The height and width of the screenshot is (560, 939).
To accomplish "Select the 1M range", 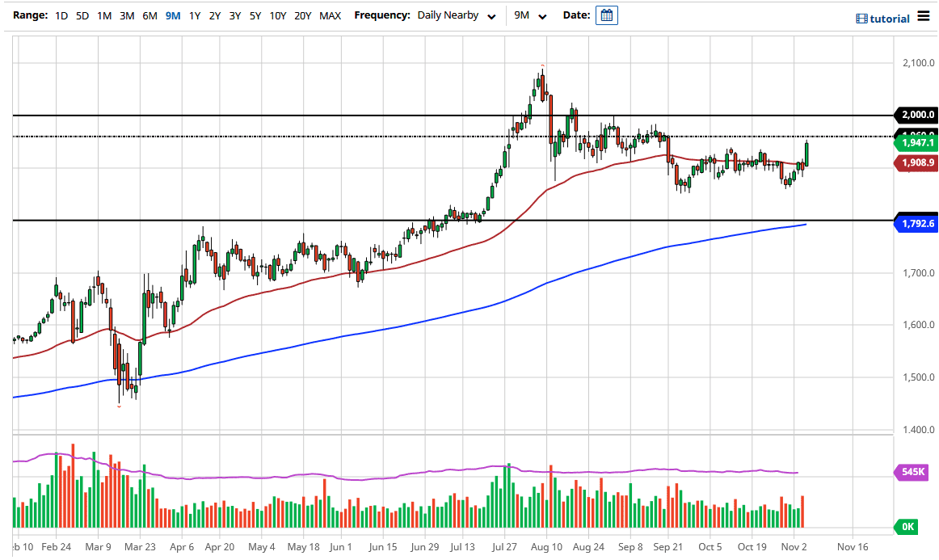I will click(x=104, y=15).
